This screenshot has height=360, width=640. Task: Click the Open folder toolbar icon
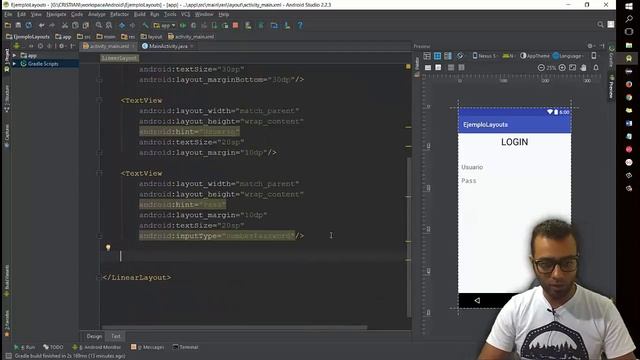(x=8, y=25)
